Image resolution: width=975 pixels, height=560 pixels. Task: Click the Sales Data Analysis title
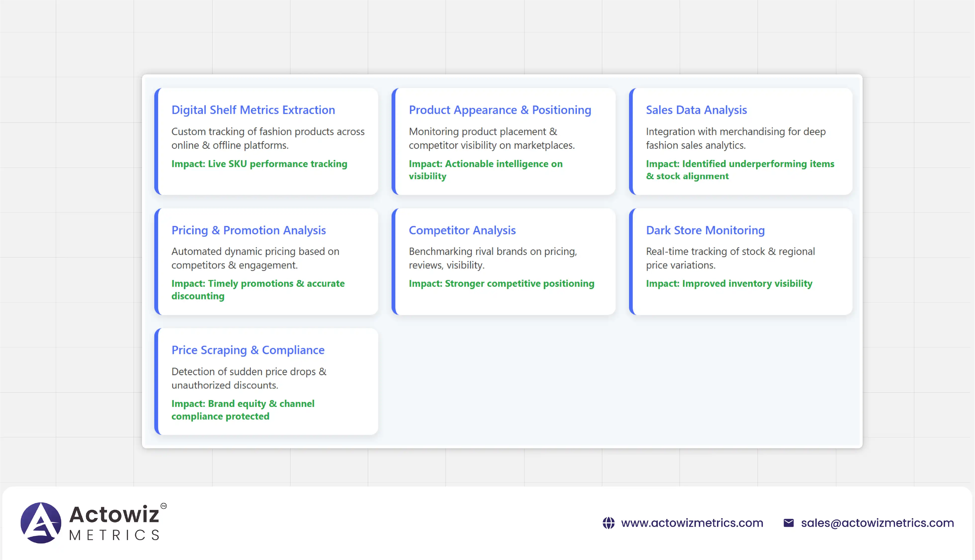(x=696, y=110)
